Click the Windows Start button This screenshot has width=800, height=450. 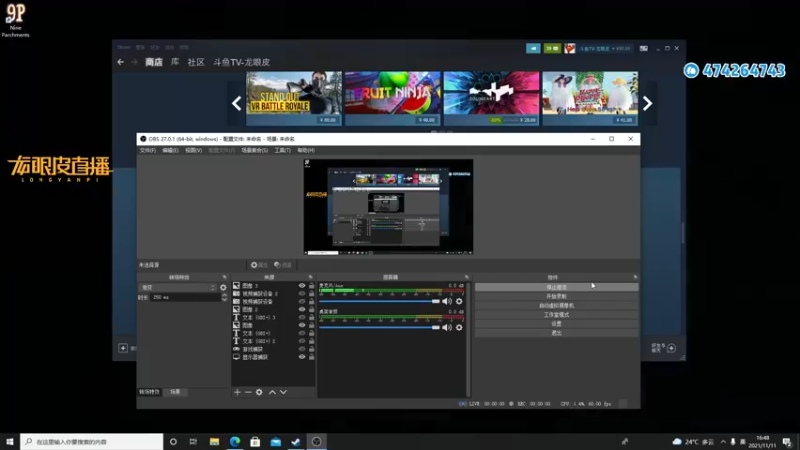tap(10, 441)
